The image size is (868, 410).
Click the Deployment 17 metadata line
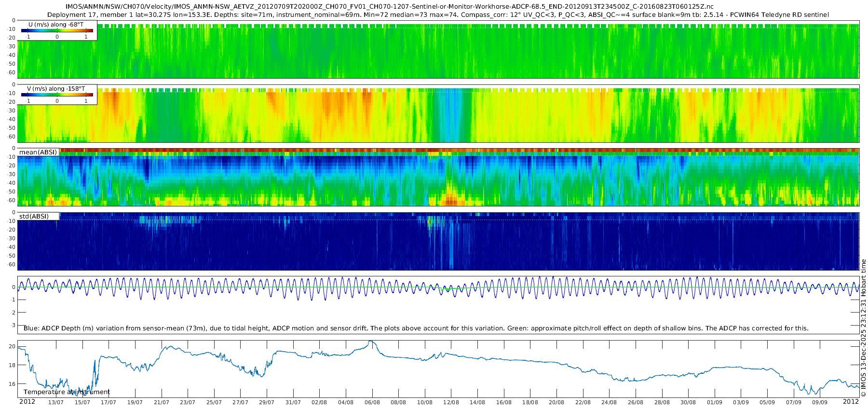pos(438,15)
